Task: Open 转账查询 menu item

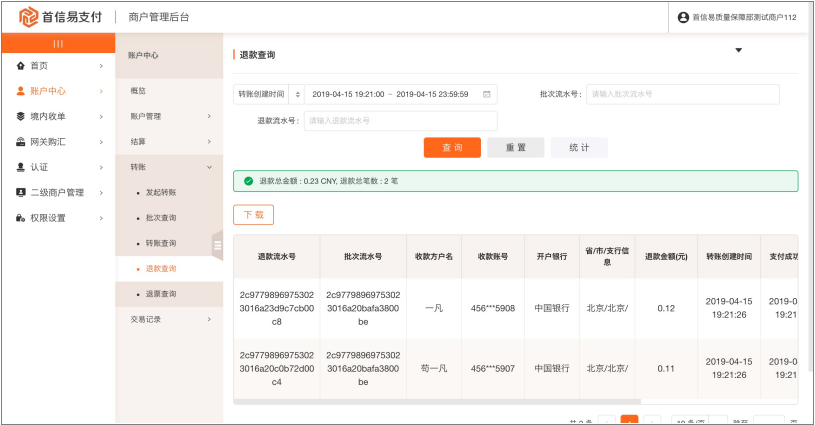Action: (x=161, y=243)
